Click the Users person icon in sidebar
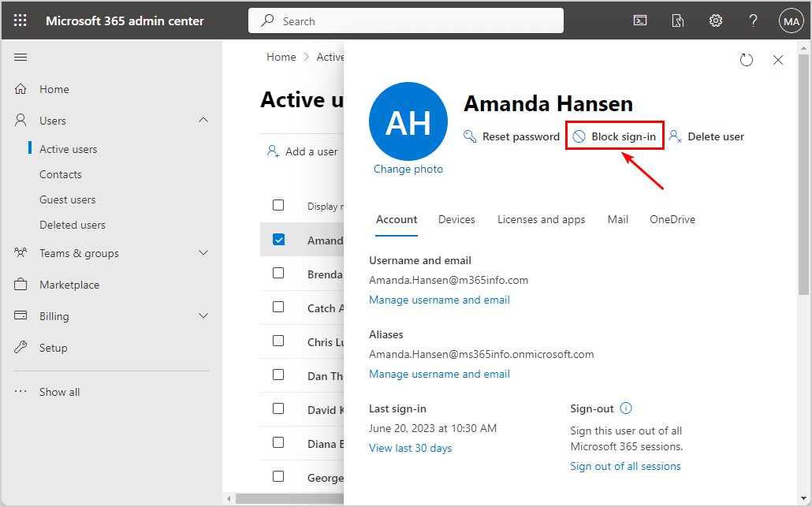The image size is (812, 507). click(20, 120)
